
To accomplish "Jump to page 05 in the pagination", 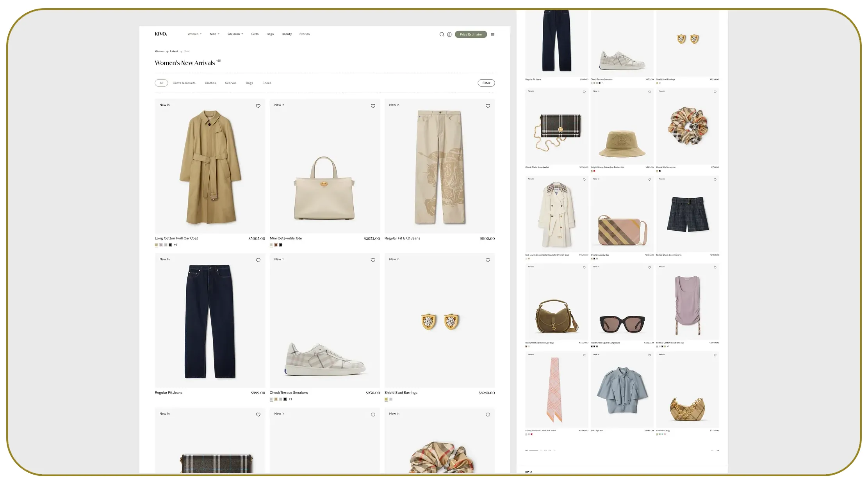I will 554,450.
